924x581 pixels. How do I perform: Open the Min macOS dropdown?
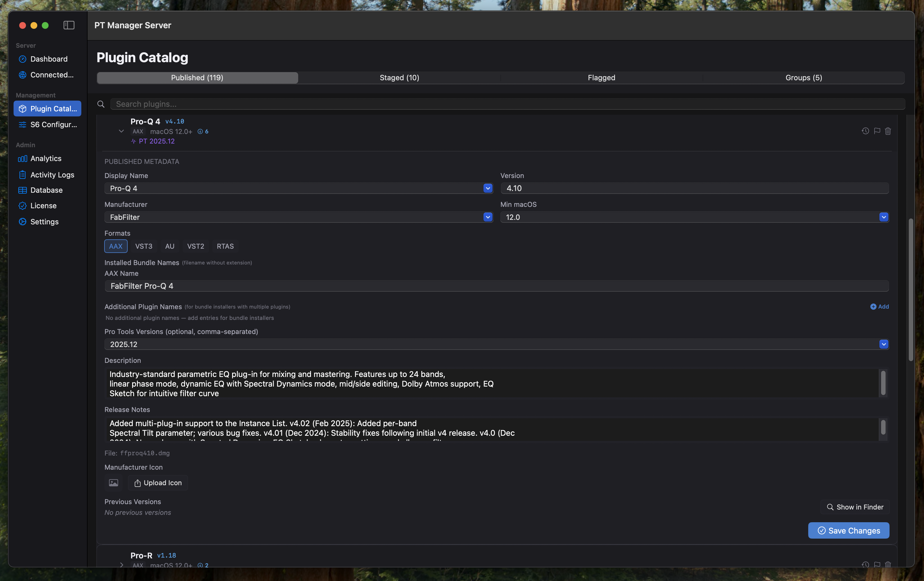884,217
